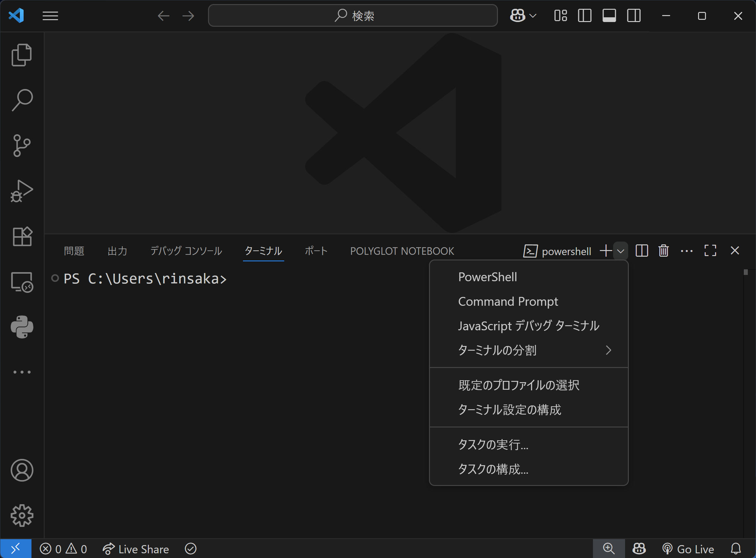The width and height of the screenshot is (756, 558).
Task: Open Remote Explorer view
Action: click(22, 282)
